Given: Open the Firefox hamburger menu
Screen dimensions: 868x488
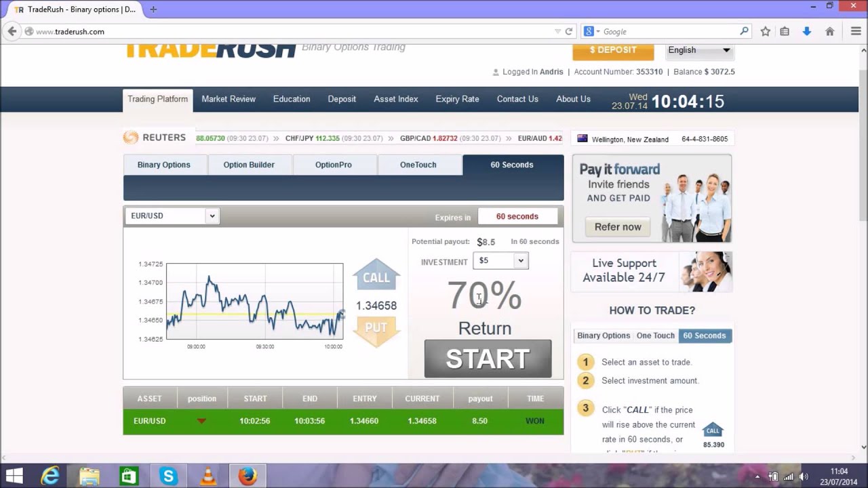Looking at the screenshot, I should (856, 31).
